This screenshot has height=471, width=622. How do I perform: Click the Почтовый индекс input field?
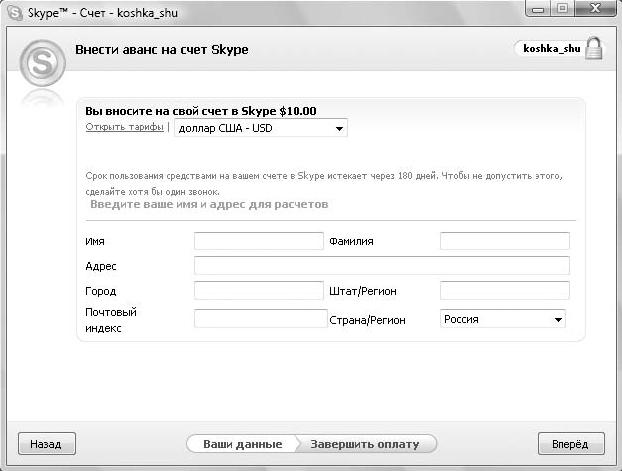(261, 319)
